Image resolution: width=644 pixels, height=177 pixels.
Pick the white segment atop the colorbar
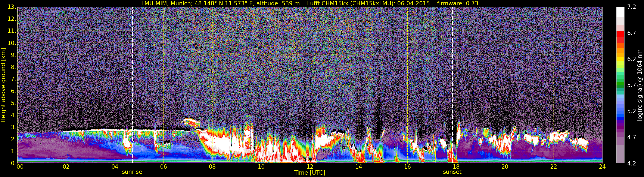(620, 12)
